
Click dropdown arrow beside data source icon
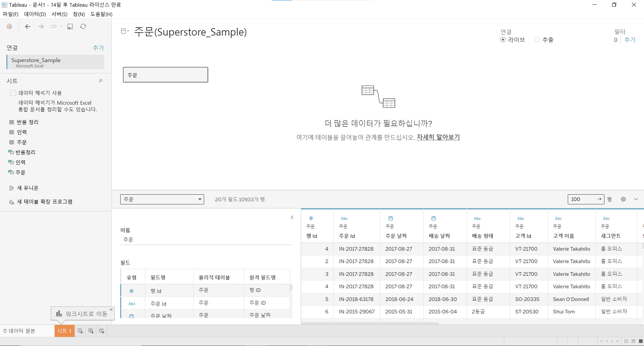pos(128,31)
